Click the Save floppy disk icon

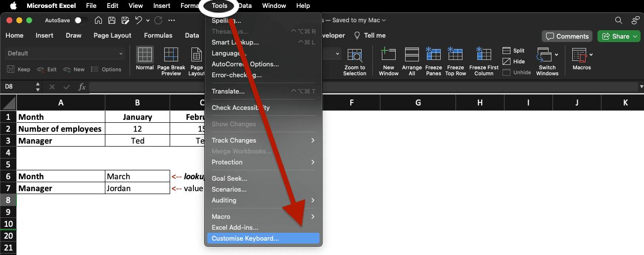pyautogui.click(x=112, y=20)
